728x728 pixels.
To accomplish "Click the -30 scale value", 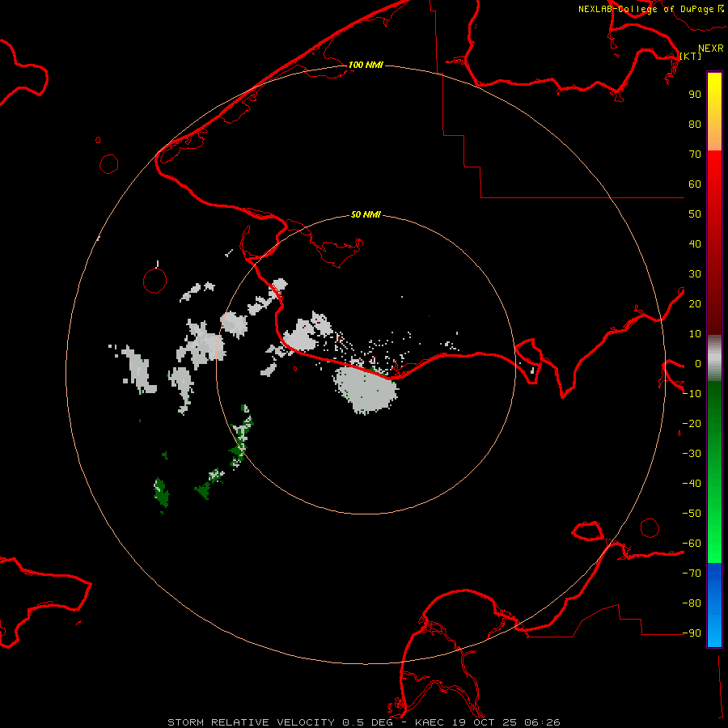I will (692, 454).
